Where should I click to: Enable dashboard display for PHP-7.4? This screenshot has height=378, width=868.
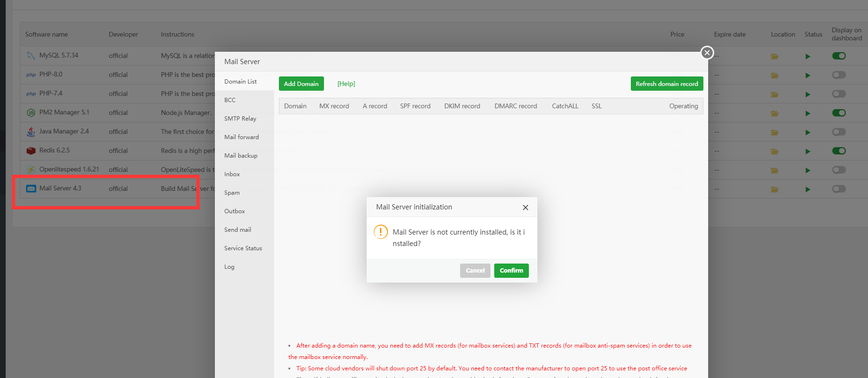click(x=839, y=94)
